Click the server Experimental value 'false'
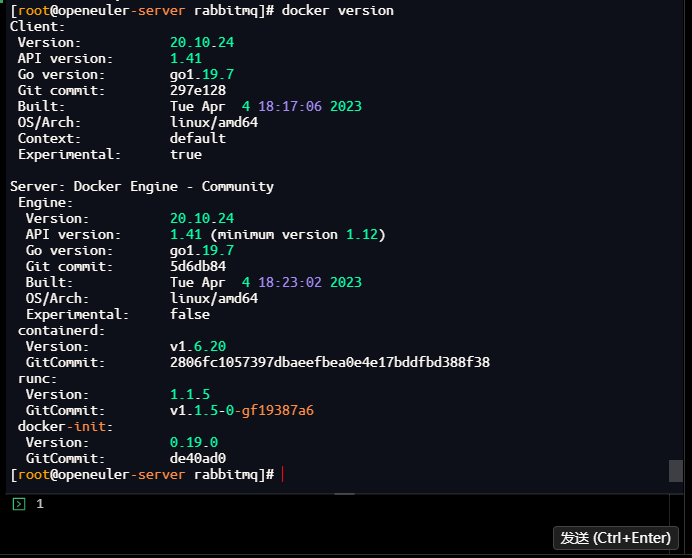692x558 pixels. pos(190,314)
